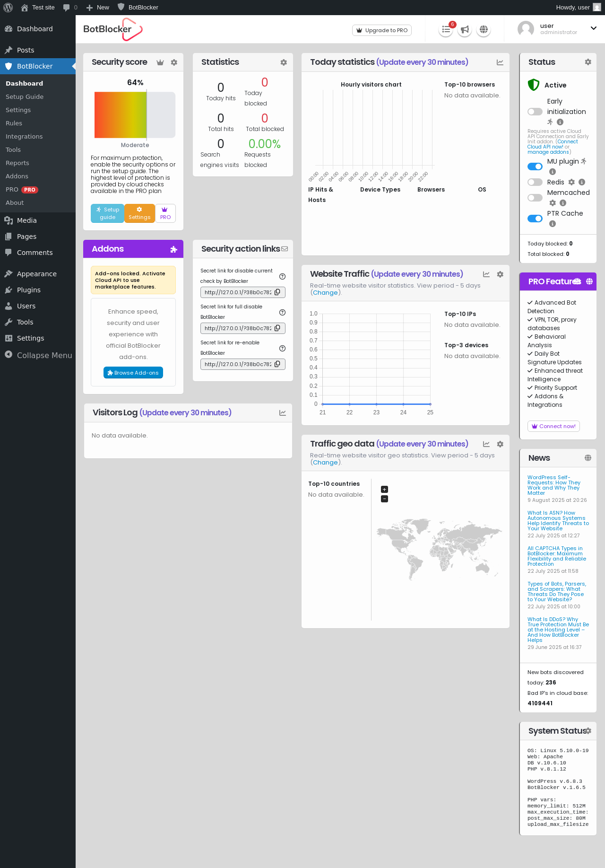
Task: Click the Upgrade to PRO button
Action: click(382, 30)
